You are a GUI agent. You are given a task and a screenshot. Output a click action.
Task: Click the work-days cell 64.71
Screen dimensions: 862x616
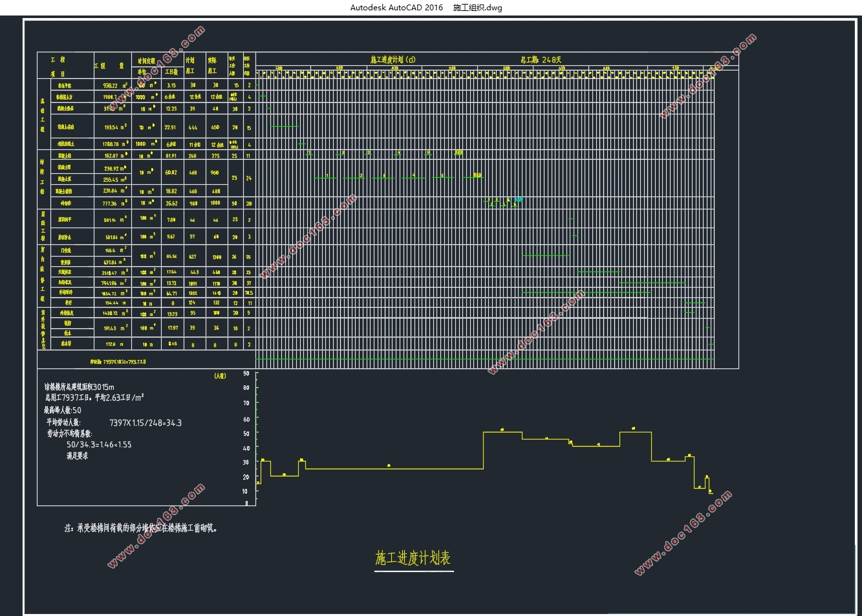171,293
